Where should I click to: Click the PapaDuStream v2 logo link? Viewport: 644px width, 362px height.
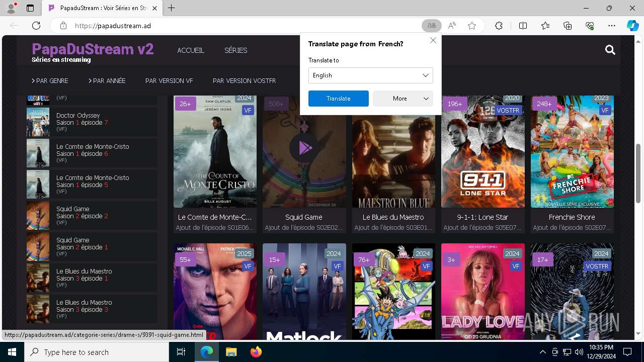pos(93,49)
